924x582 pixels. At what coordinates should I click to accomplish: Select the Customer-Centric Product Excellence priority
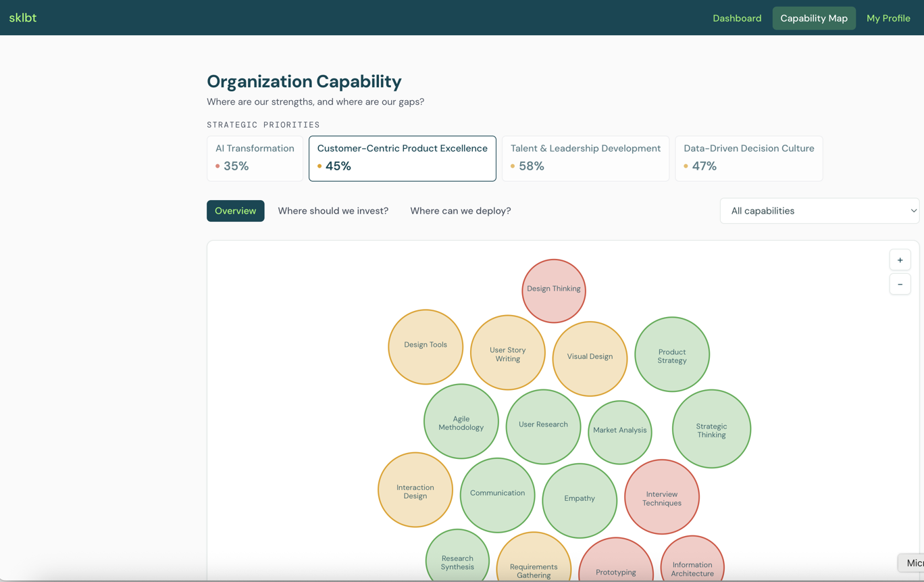tap(402, 158)
